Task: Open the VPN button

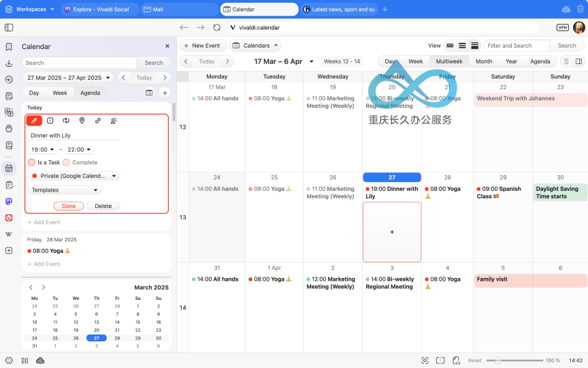Action: click(x=563, y=27)
